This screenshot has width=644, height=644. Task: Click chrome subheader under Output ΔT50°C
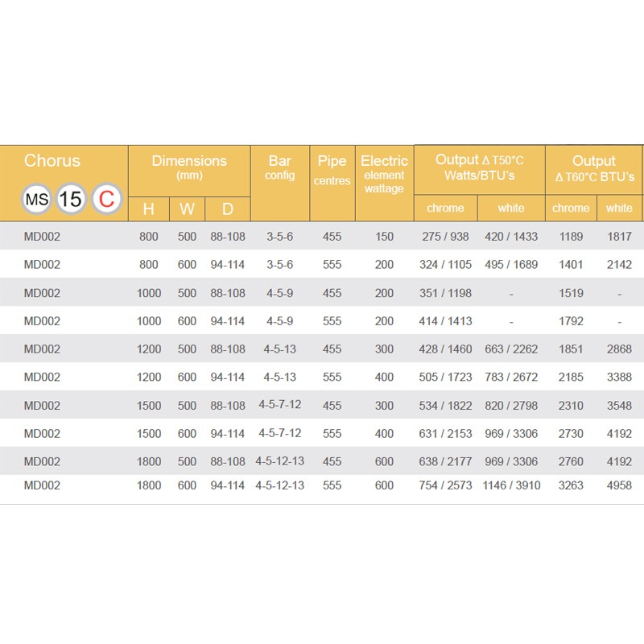(x=445, y=208)
